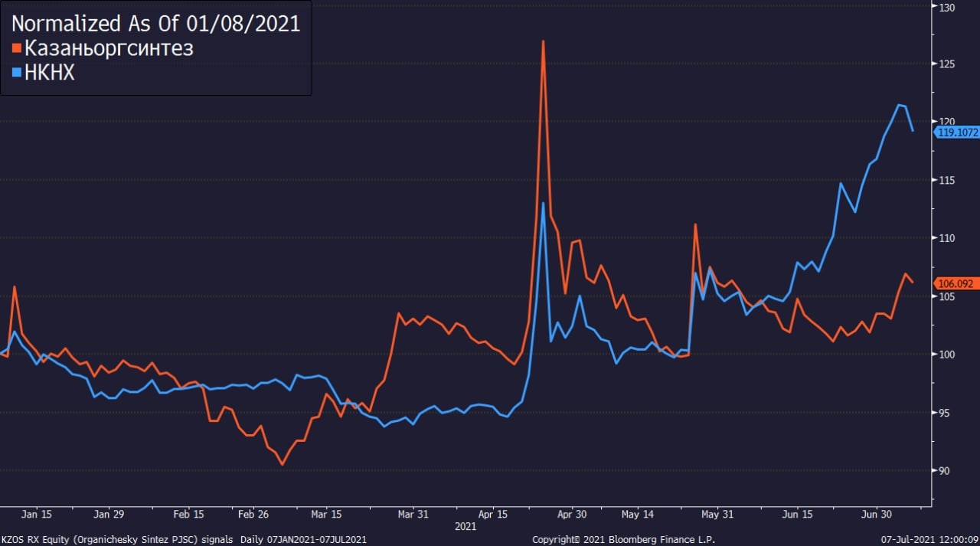Click the 100 y-axis label
This screenshot has height=546, width=980.
pos(946,355)
